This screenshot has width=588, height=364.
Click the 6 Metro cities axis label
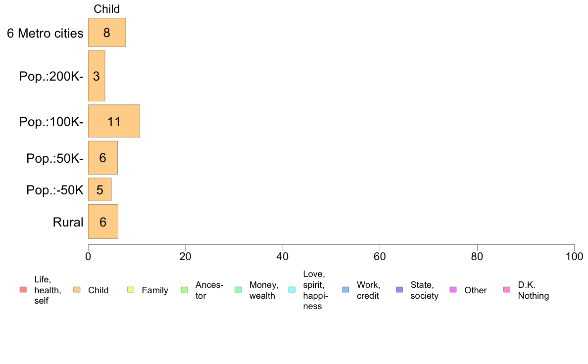pos(45,34)
